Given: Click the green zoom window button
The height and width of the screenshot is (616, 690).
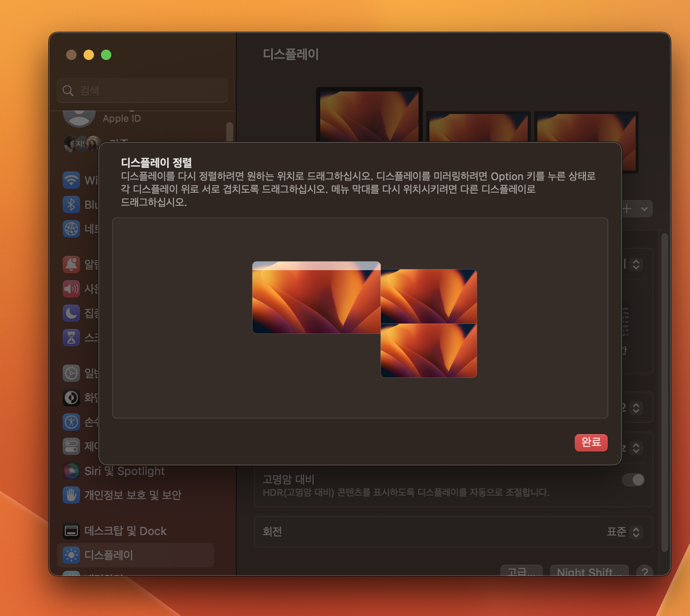Looking at the screenshot, I should pyautogui.click(x=106, y=55).
